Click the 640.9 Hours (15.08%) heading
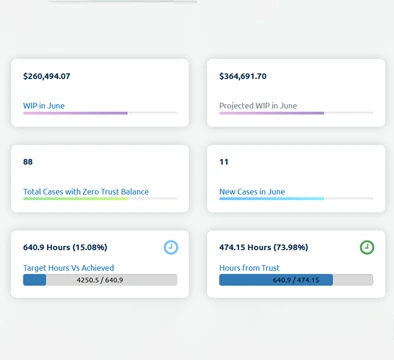Image resolution: width=394 pixels, height=360 pixels. click(x=65, y=247)
